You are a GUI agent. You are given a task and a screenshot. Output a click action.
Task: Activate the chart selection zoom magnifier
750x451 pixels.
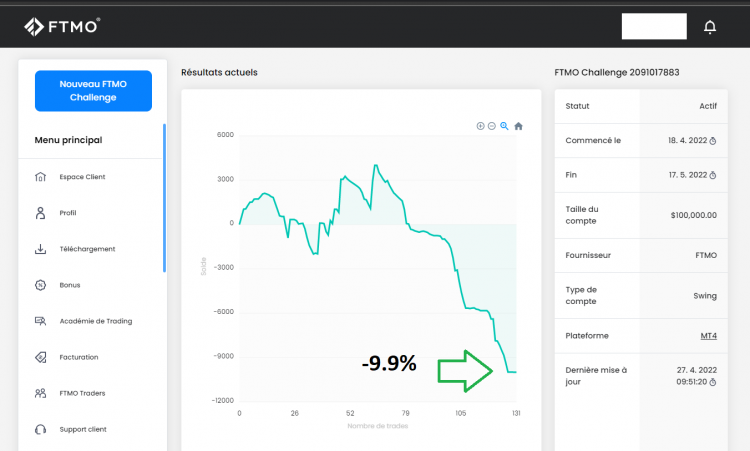pos(504,126)
